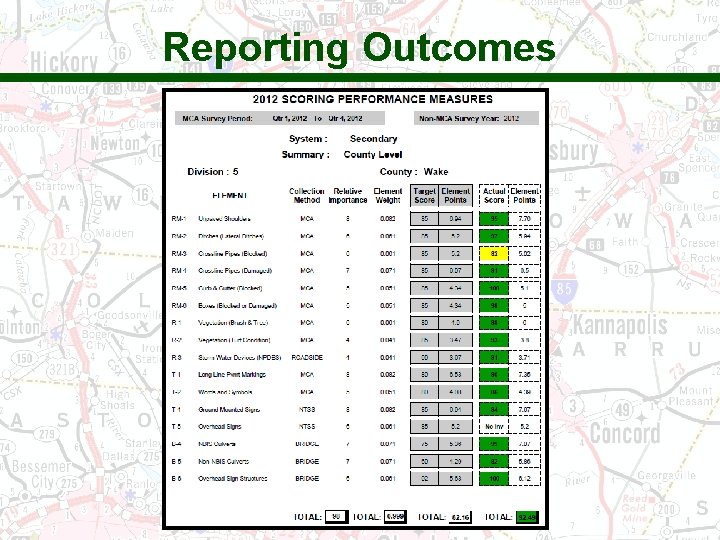The image size is (720, 540).
Task: Click the 'Concord' map label in background
Action: click(624, 433)
